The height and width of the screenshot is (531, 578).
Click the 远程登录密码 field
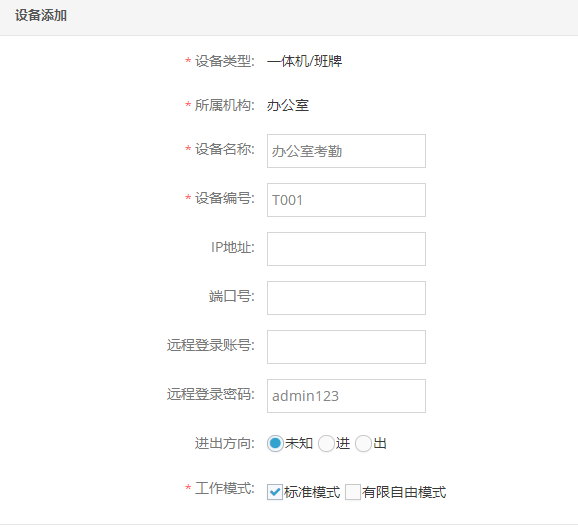pos(346,396)
